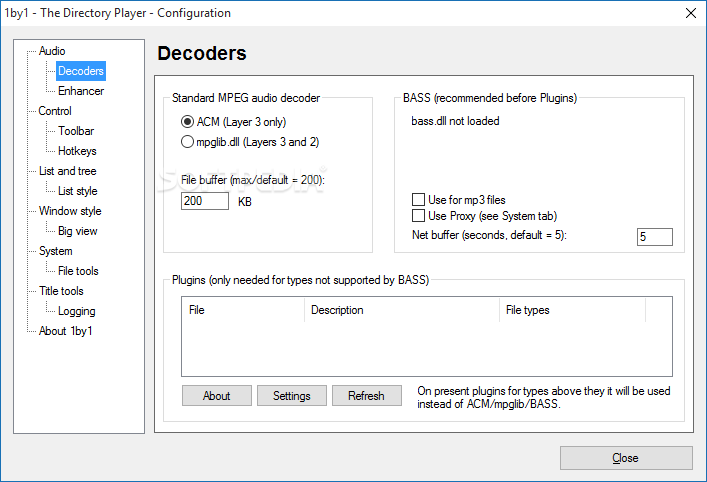Open List and tree settings
The image size is (707, 482).
pyautogui.click(x=68, y=171)
